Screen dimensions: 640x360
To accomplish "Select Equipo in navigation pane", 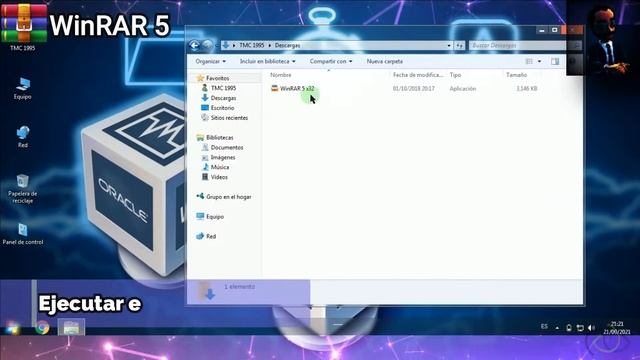I will tap(215, 216).
